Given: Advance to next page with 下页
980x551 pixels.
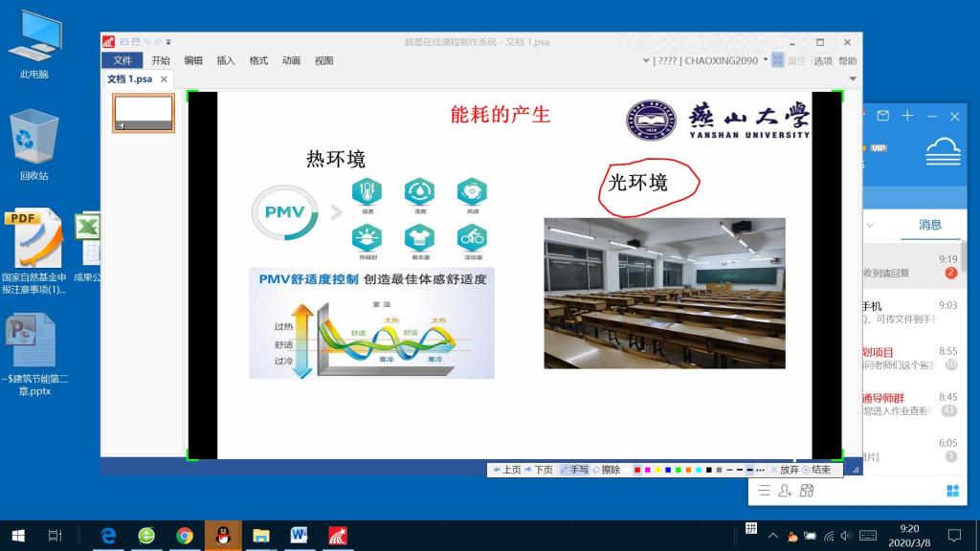Looking at the screenshot, I should point(539,470).
